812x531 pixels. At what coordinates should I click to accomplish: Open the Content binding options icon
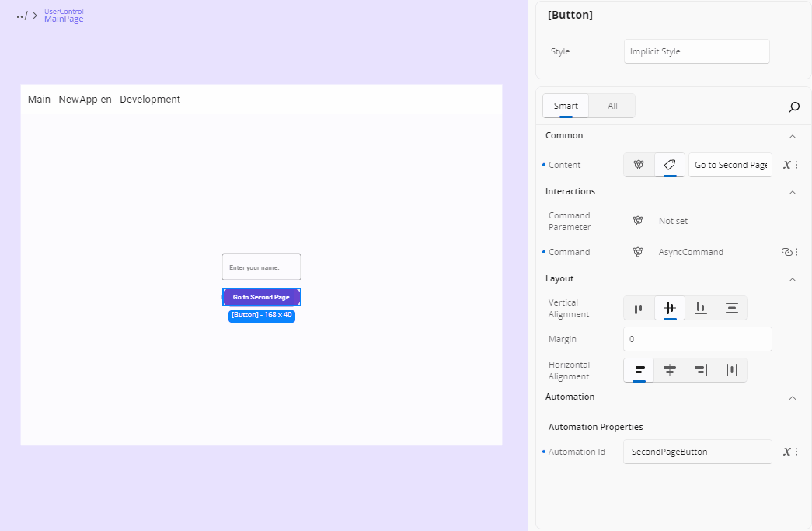click(x=638, y=164)
